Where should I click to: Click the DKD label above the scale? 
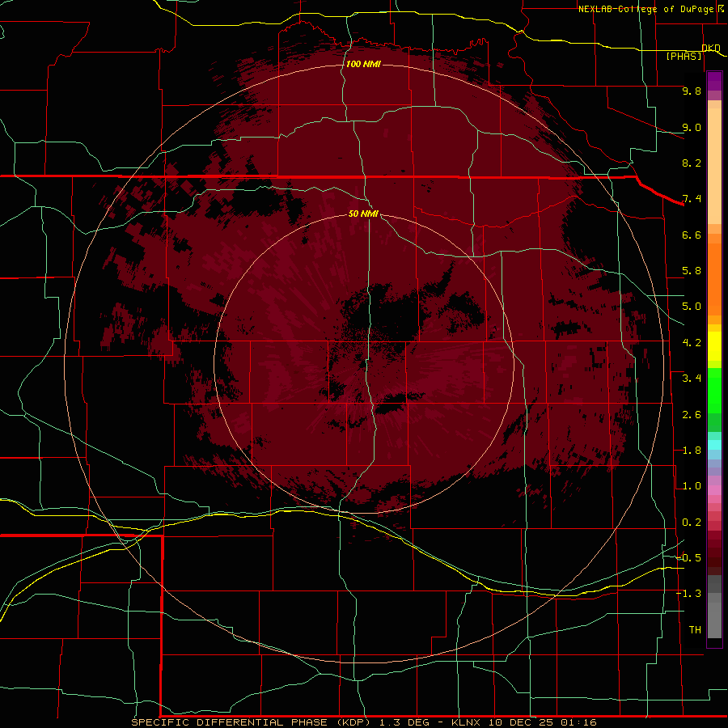tap(711, 48)
